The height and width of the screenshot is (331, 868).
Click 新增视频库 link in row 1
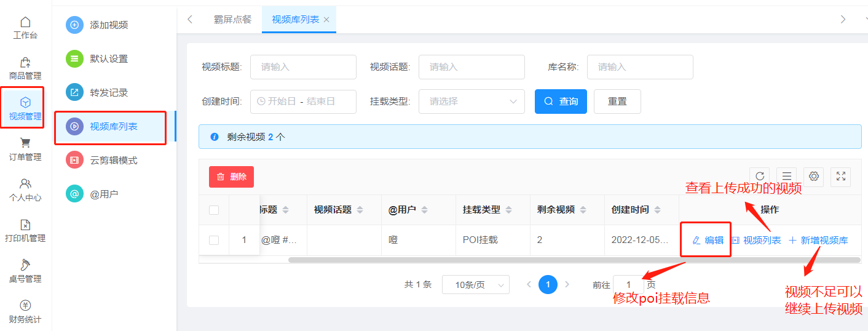[818, 240]
